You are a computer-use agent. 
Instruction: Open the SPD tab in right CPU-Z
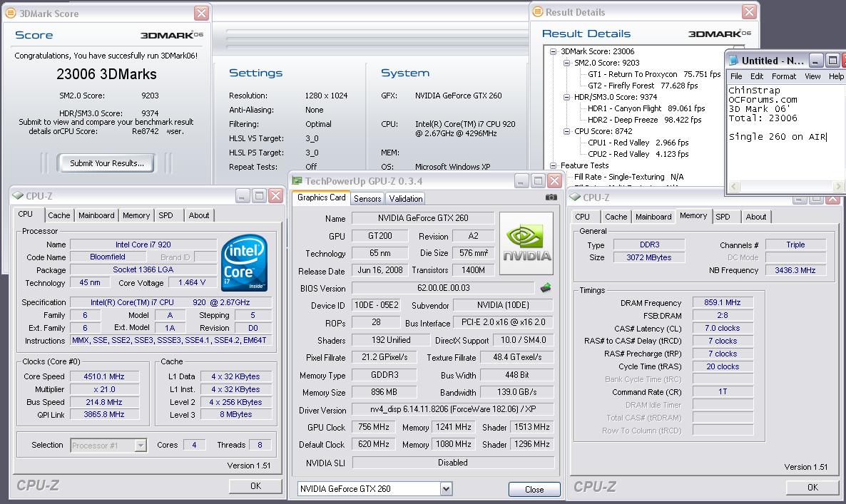pos(723,217)
